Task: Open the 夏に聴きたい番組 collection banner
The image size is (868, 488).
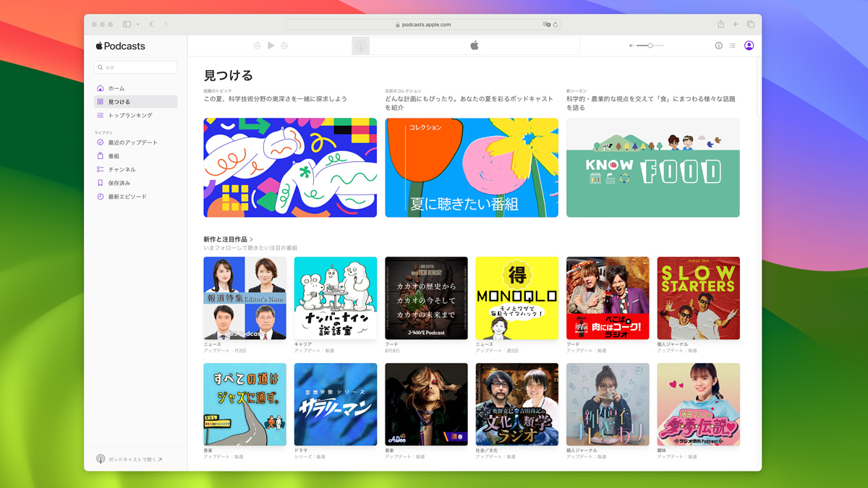Action: (472, 168)
